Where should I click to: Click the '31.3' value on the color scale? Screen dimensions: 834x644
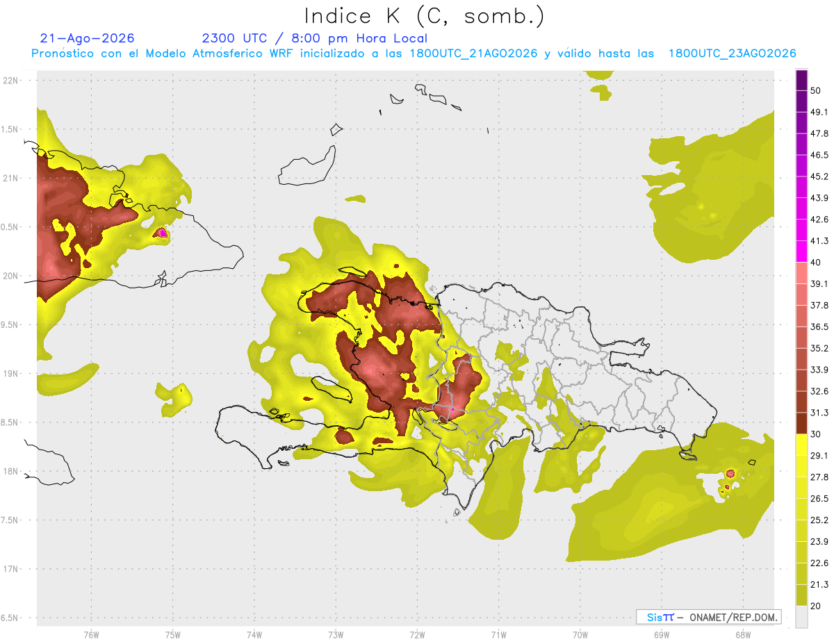pyautogui.click(x=819, y=413)
